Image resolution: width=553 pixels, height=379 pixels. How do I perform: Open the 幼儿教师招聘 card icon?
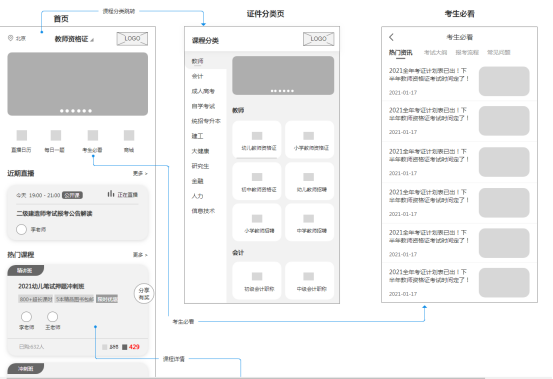309,177
